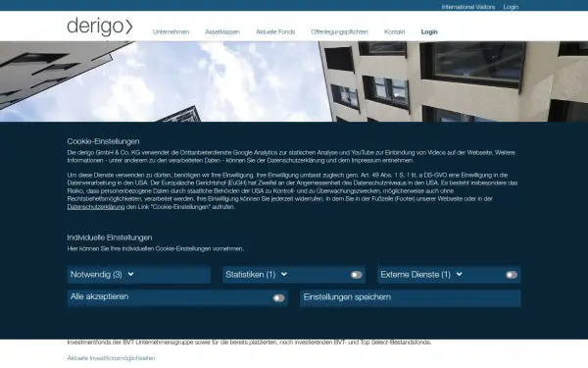Click the Individuelle Einstellungen heading

point(110,237)
